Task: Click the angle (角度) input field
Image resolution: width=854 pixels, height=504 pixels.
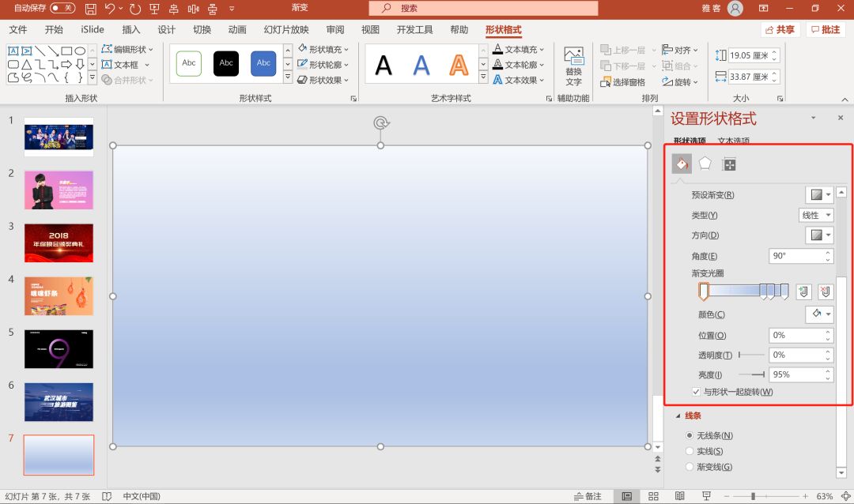Action: (x=800, y=256)
